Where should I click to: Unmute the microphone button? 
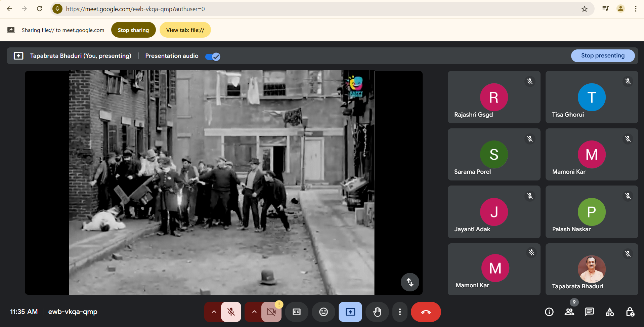tap(231, 312)
